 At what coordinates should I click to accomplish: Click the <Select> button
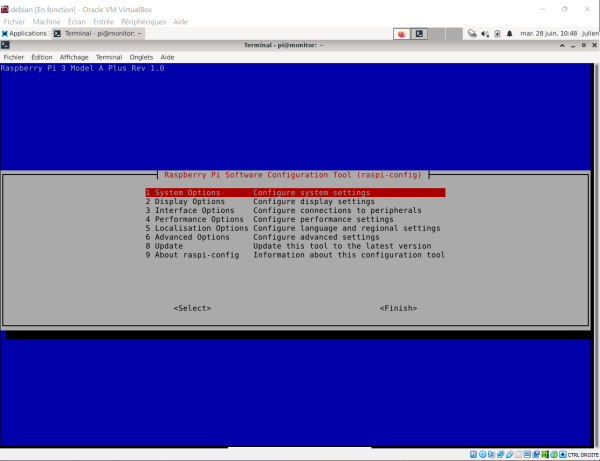[x=192, y=308]
